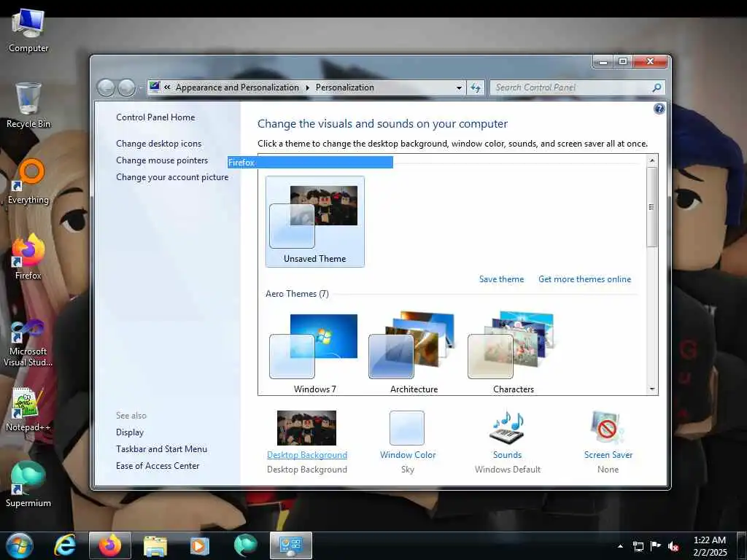Open the recent pages dropdown next to Forward

click(x=140, y=88)
